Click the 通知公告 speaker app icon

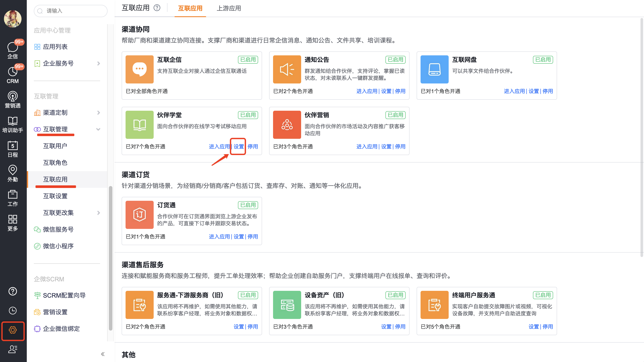point(287,69)
